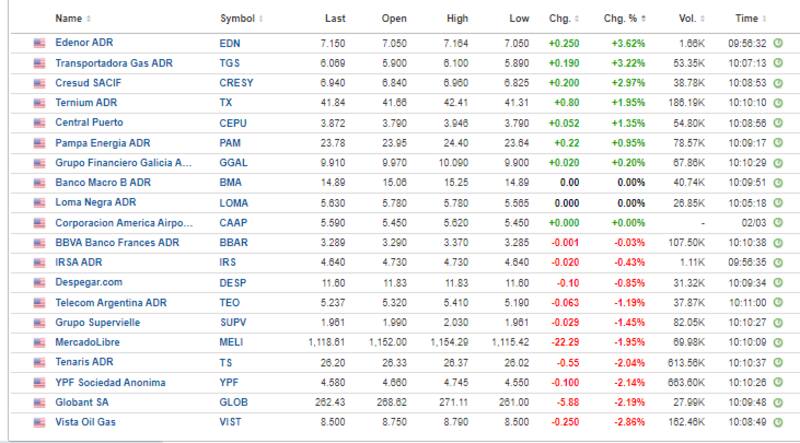Sort by the Time column header

pos(748,18)
